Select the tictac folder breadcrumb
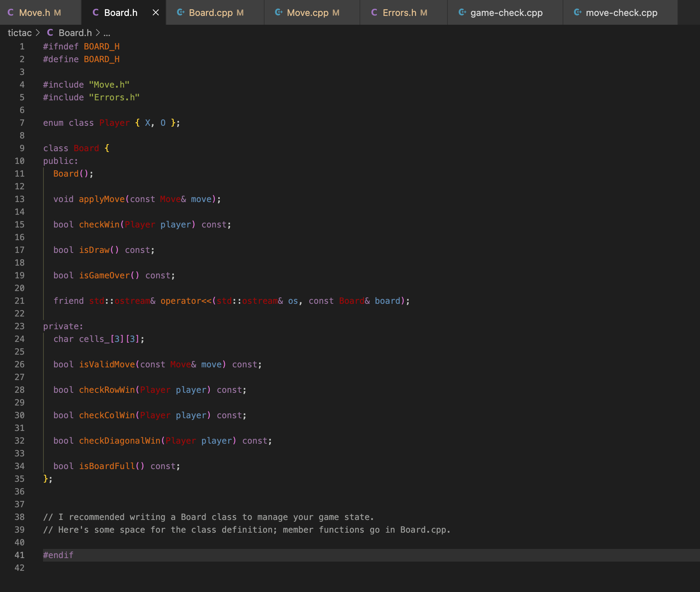 tap(20, 33)
